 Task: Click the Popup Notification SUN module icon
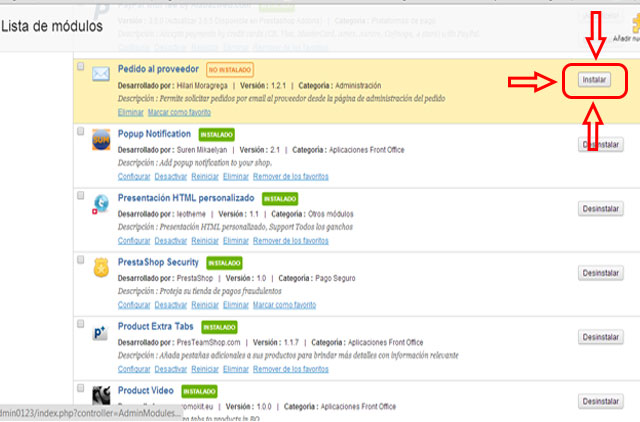pyautogui.click(x=101, y=140)
